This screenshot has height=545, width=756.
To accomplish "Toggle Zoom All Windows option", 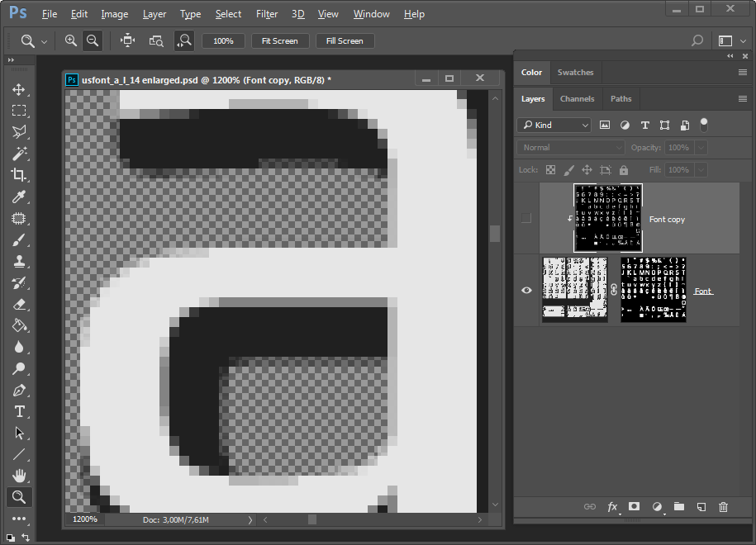I will point(155,41).
